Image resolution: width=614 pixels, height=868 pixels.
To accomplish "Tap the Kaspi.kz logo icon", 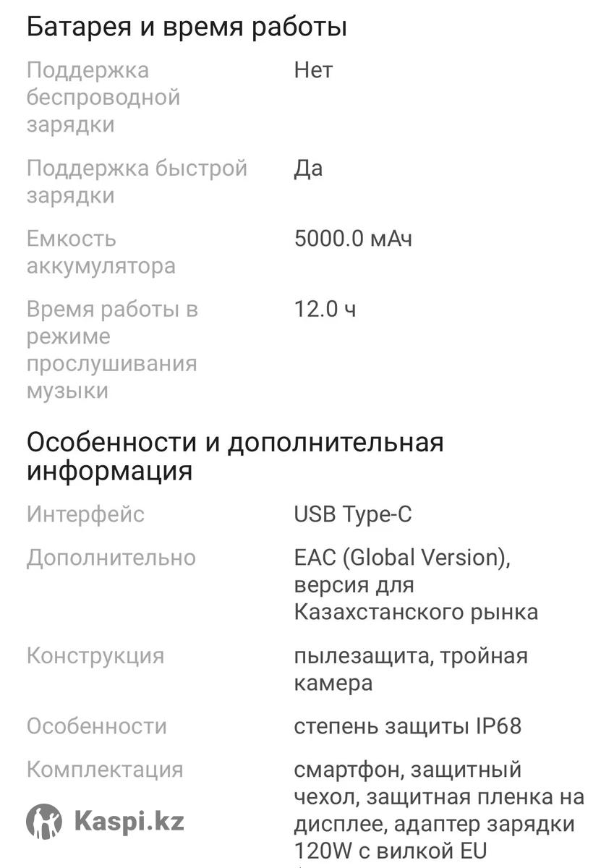I will [44, 821].
